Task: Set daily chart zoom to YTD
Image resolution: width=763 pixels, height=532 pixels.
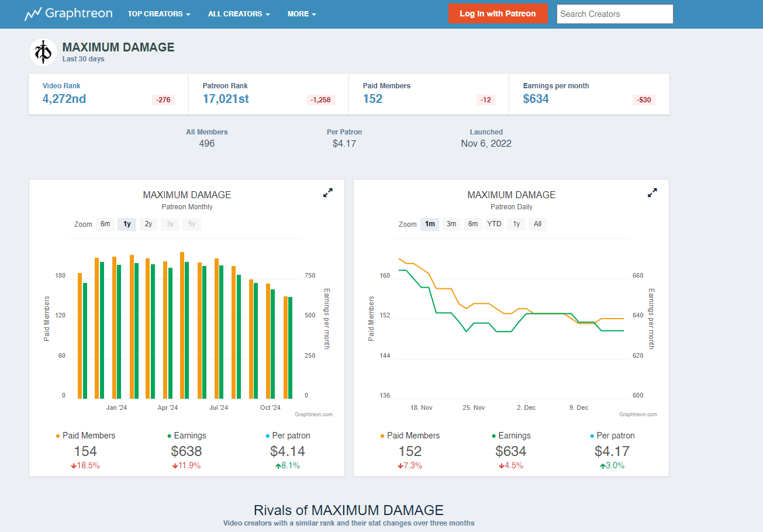Action: click(495, 224)
